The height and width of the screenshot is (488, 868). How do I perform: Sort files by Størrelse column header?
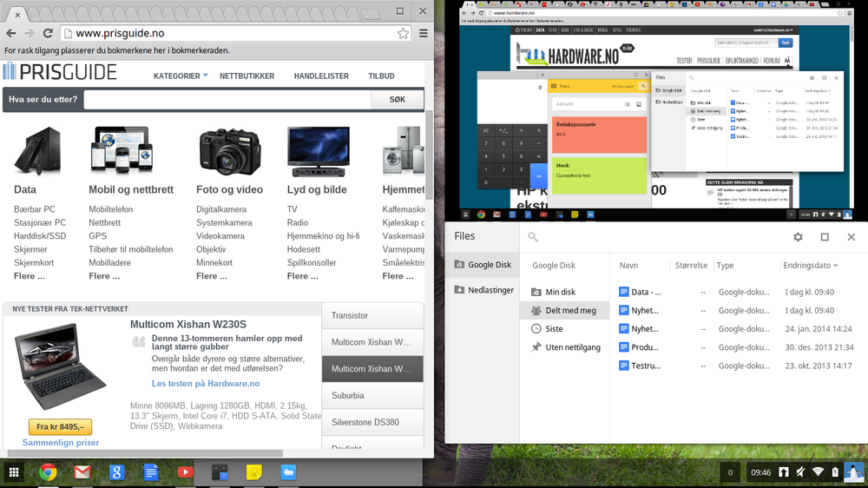pos(692,266)
